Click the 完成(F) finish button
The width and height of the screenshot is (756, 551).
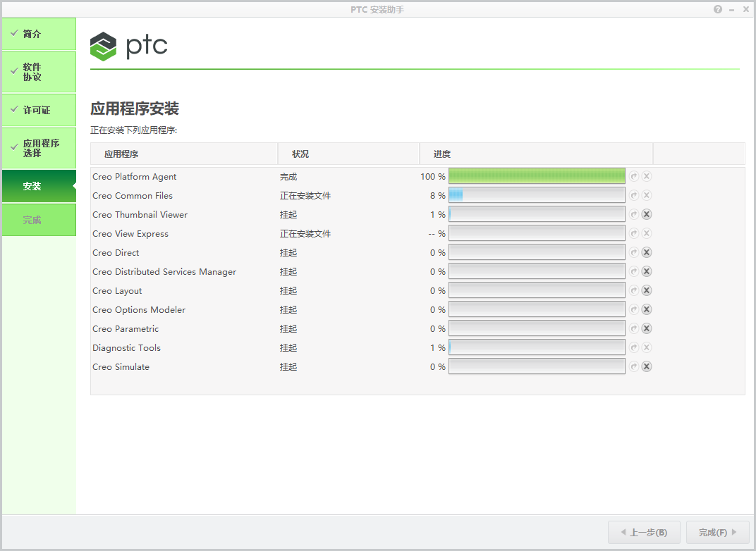point(718,532)
